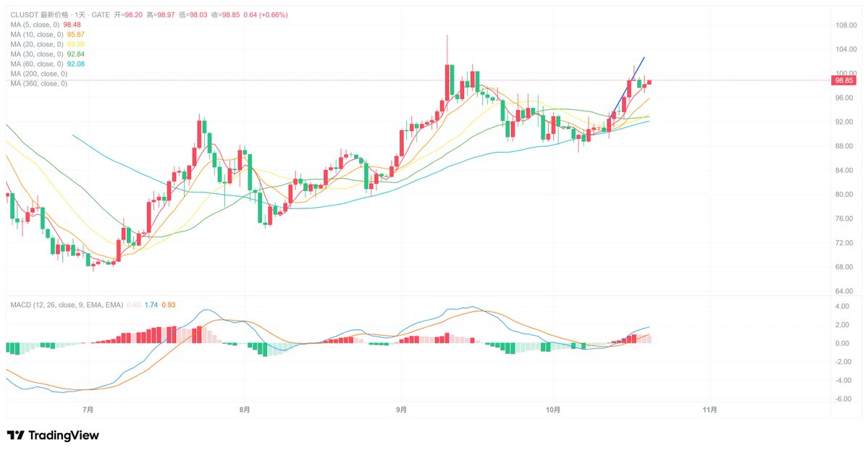Image resolution: width=868 pixels, height=453 pixels.
Task: Click the 92.00 price axis label
Action: pos(844,122)
